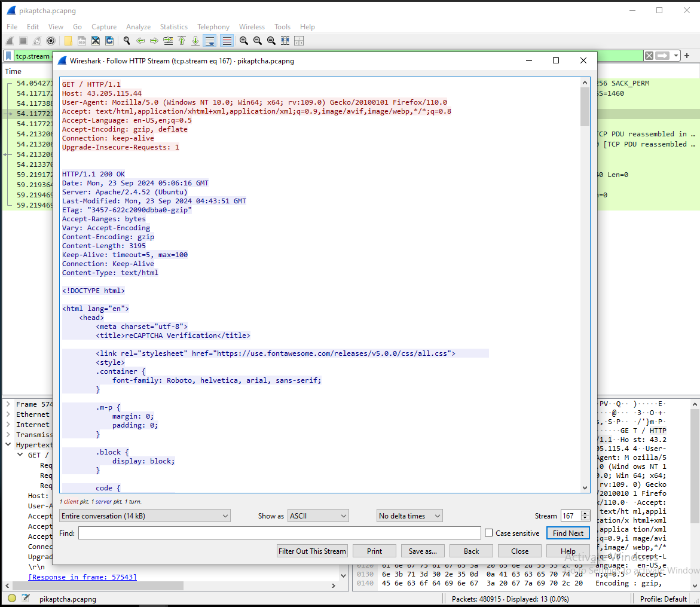This screenshot has height=607, width=700.
Task: Open the Statistics menu
Action: point(174,27)
